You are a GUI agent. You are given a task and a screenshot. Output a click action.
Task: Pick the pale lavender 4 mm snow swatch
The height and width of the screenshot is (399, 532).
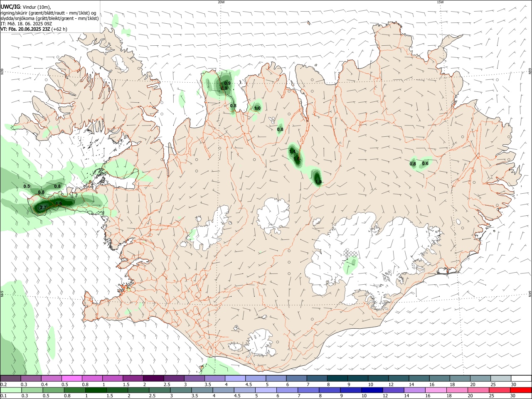pos(235,379)
